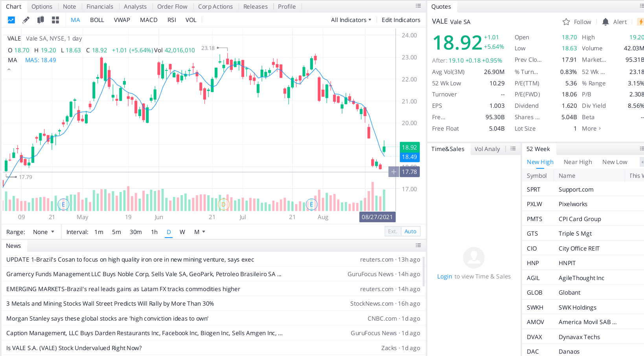Select DVAX Dynavax Techs row
Screen dimensions: 644x356
[x=583, y=337]
